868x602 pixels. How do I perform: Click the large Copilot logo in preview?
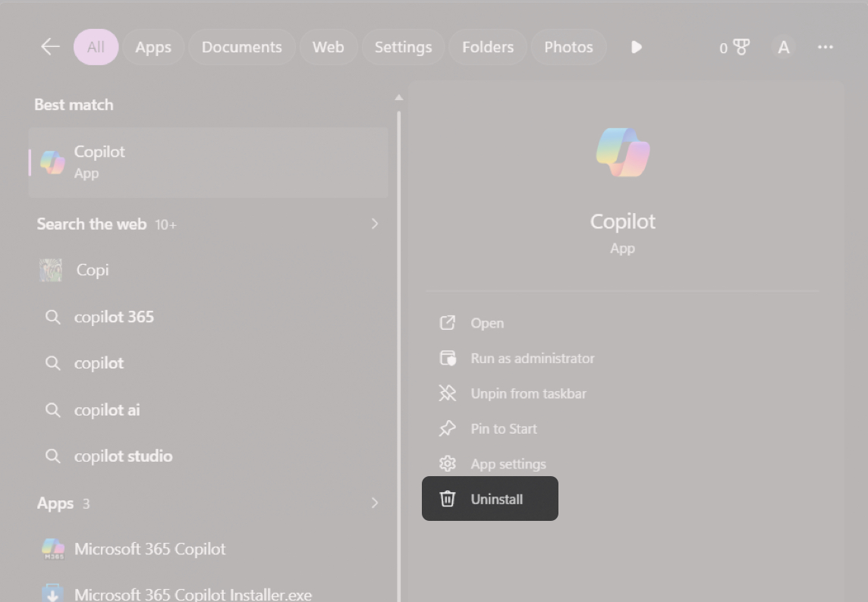point(622,152)
